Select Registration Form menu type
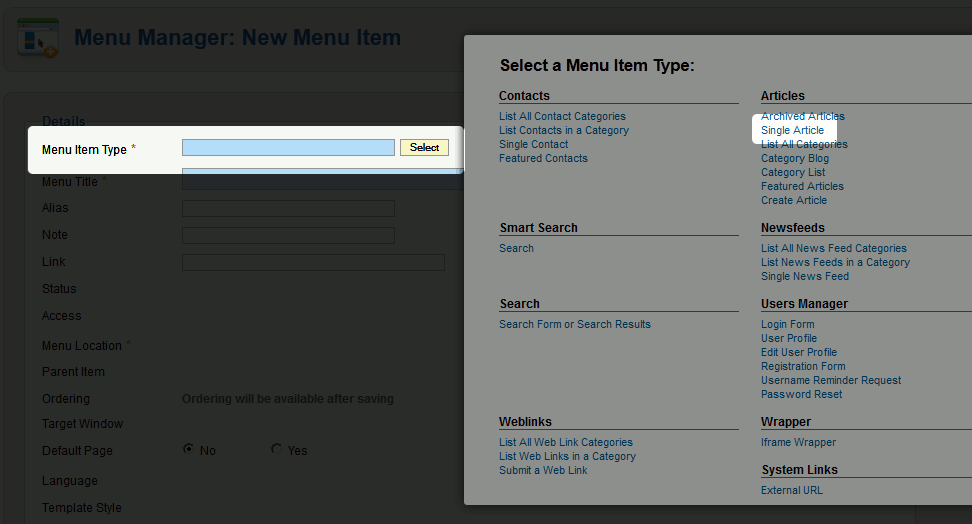Image resolution: width=972 pixels, height=524 pixels. coord(803,366)
